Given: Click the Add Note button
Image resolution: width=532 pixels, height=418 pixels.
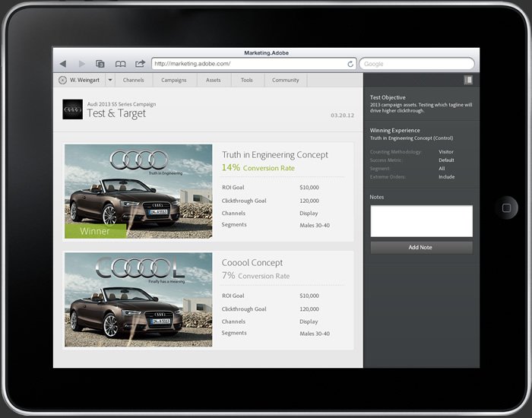Looking at the screenshot, I should pos(421,247).
